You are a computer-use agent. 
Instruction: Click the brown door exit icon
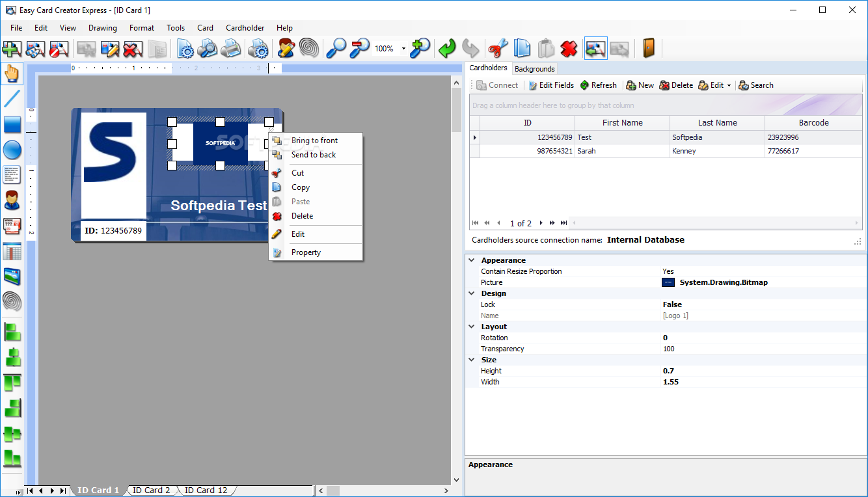[x=649, y=49]
